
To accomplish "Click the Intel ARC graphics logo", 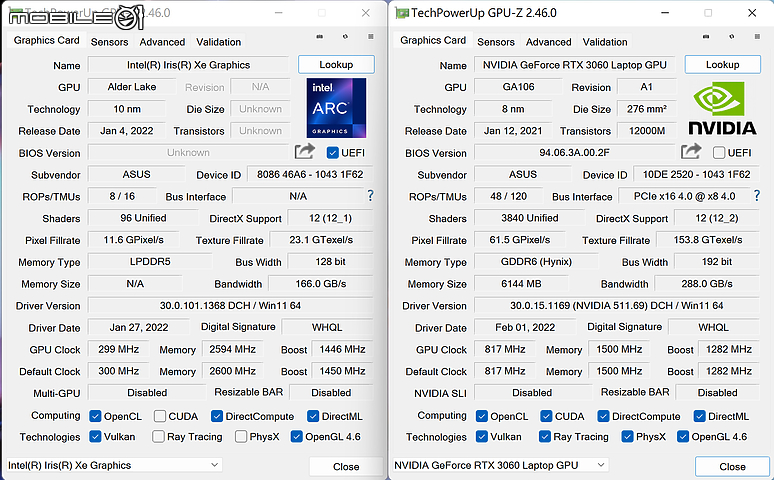I will point(336,108).
